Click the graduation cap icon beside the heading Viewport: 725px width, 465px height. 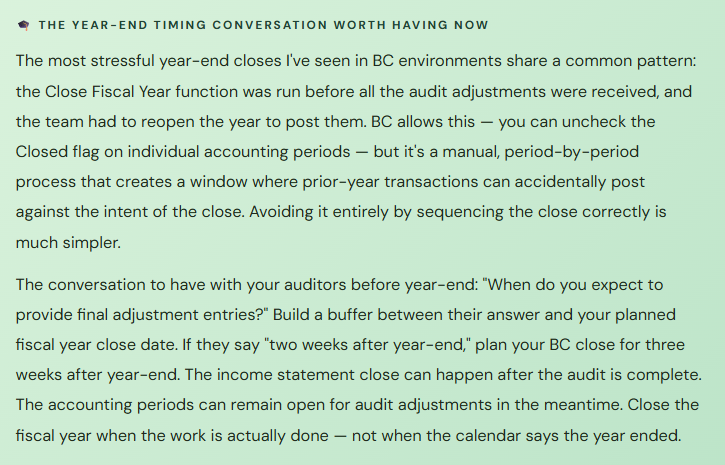[23, 24]
